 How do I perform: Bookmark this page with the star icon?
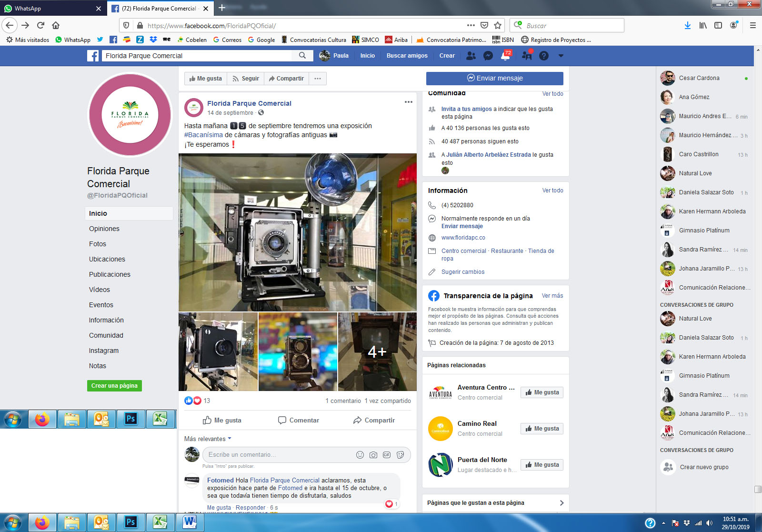(x=498, y=25)
